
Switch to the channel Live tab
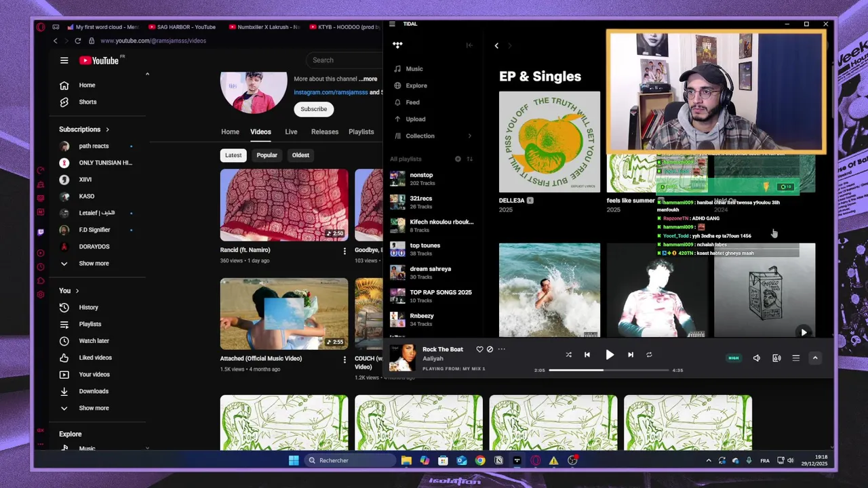click(x=291, y=131)
